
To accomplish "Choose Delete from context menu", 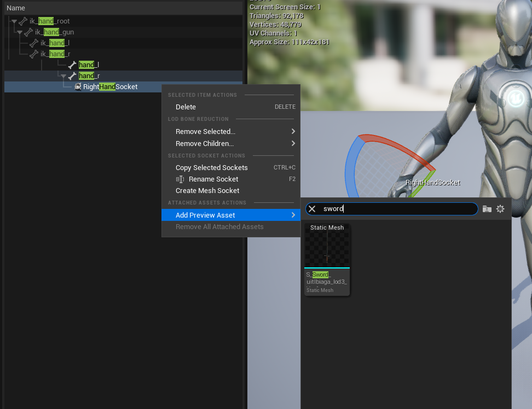I will [x=231, y=107].
